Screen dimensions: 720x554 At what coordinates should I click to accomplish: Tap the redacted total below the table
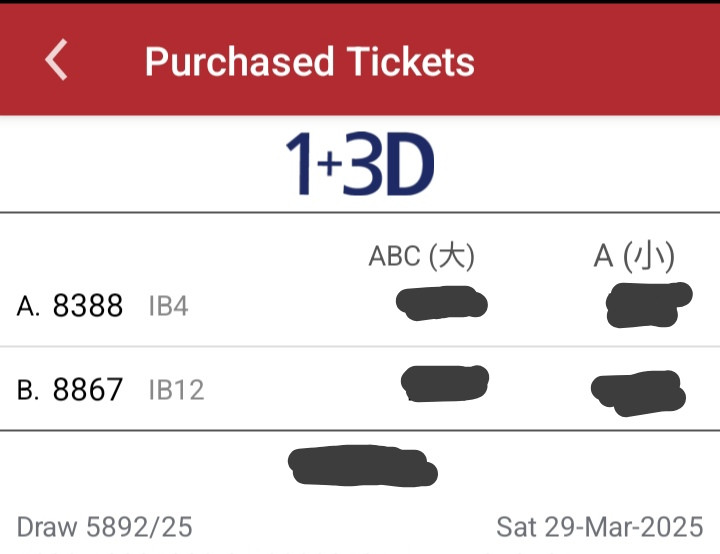click(x=363, y=465)
